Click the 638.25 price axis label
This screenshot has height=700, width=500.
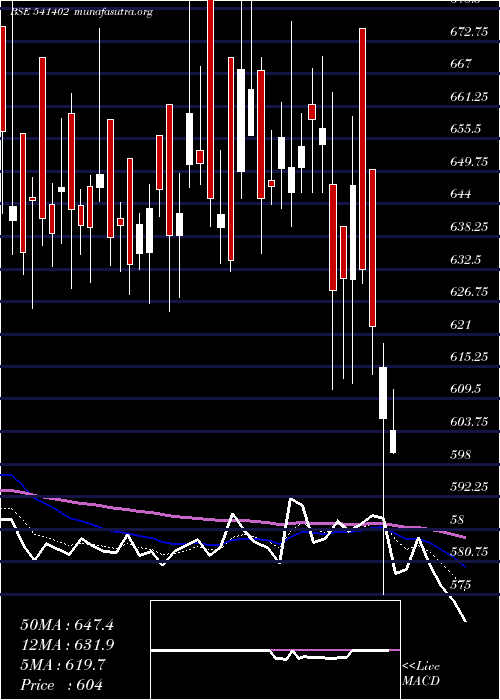tap(469, 227)
